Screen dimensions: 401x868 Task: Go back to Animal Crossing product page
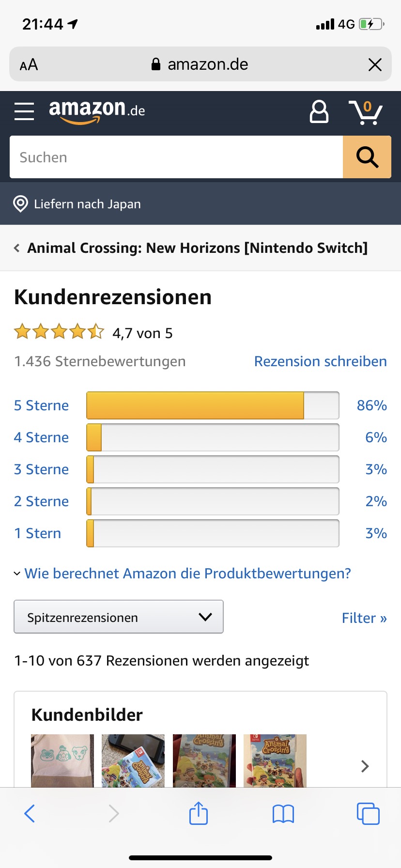click(191, 248)
